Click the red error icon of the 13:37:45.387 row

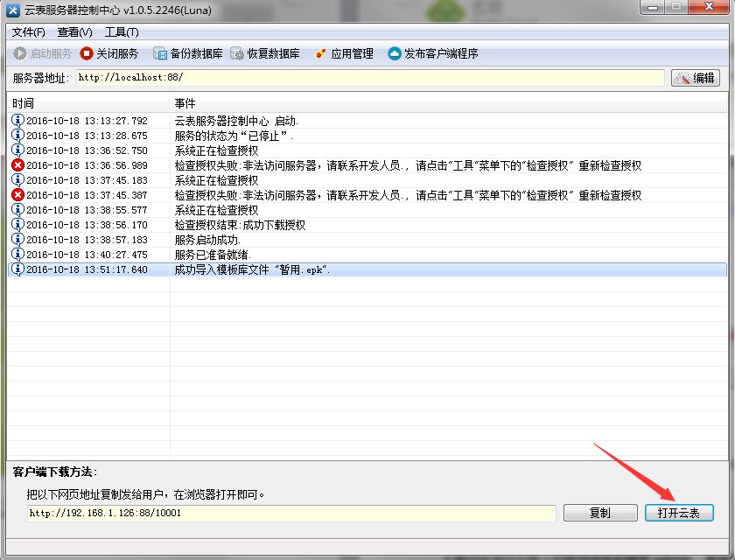click(17, 195)
